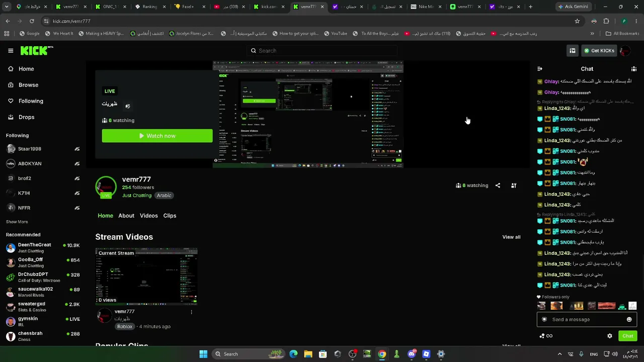This screenshot has width=644, height=362.
Task: Click the Kick search field
Action: (322, 51)
